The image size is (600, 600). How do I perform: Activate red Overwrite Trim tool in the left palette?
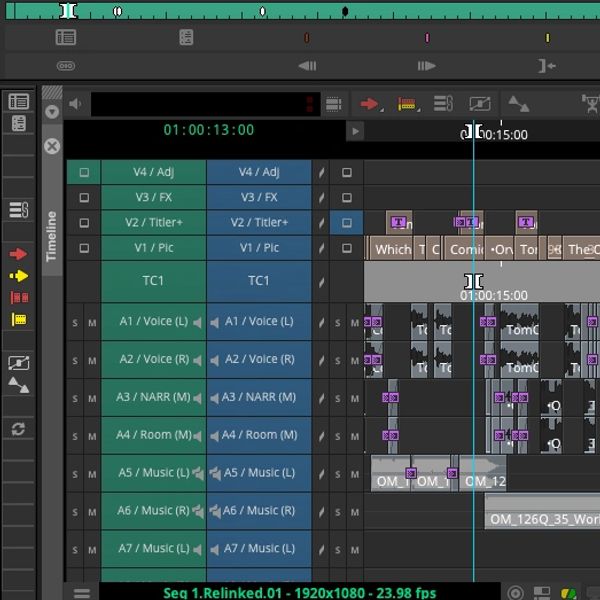tap(19, 297)
